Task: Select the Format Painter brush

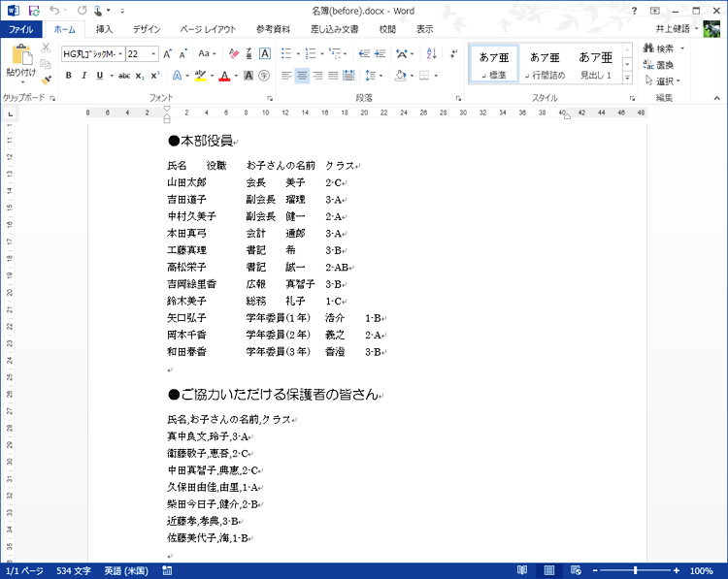Action: click(46, 80)
